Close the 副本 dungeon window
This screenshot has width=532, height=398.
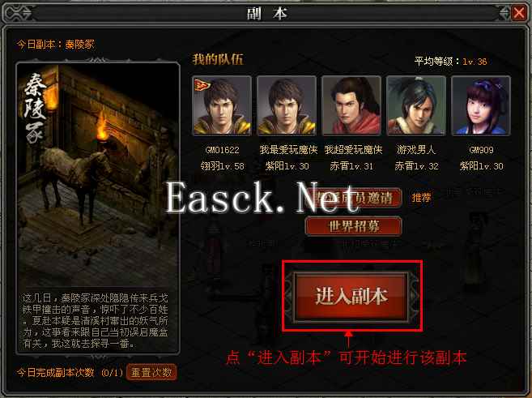pos(519,14)
